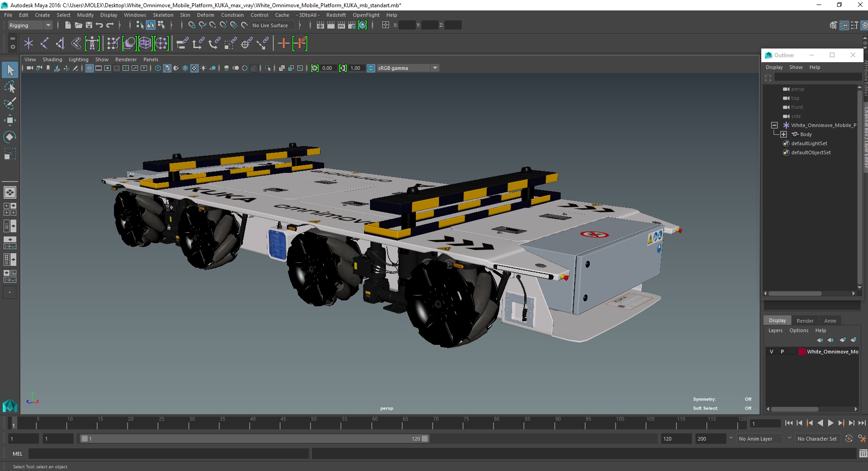Viewport: 868px width, 471px height.
Task: Select the Create Joint tool
Action: 44,44
